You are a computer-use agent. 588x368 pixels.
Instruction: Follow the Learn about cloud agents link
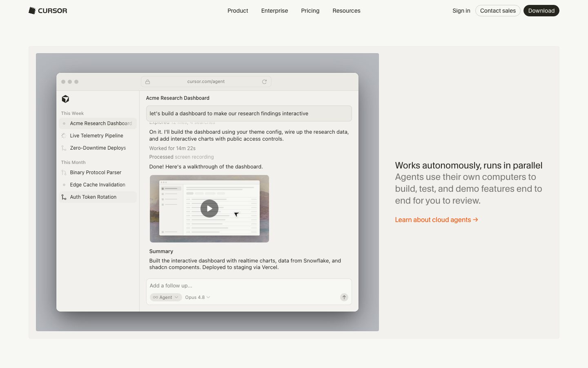click(437, 220)
